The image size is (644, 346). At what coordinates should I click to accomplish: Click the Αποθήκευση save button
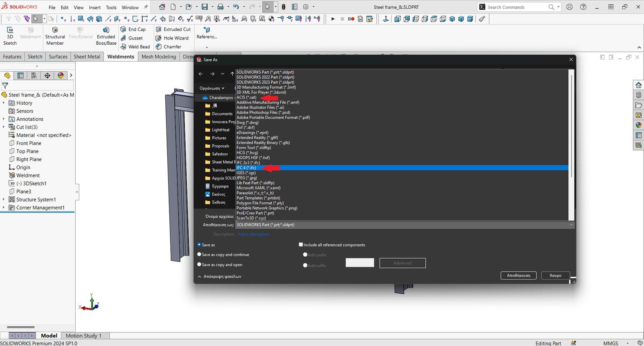tap(518, 276)
